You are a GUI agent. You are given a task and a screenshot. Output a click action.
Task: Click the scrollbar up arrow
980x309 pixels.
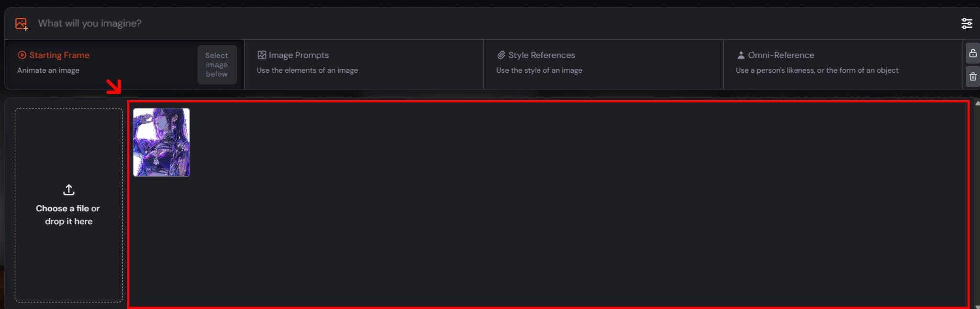[977, 103]
